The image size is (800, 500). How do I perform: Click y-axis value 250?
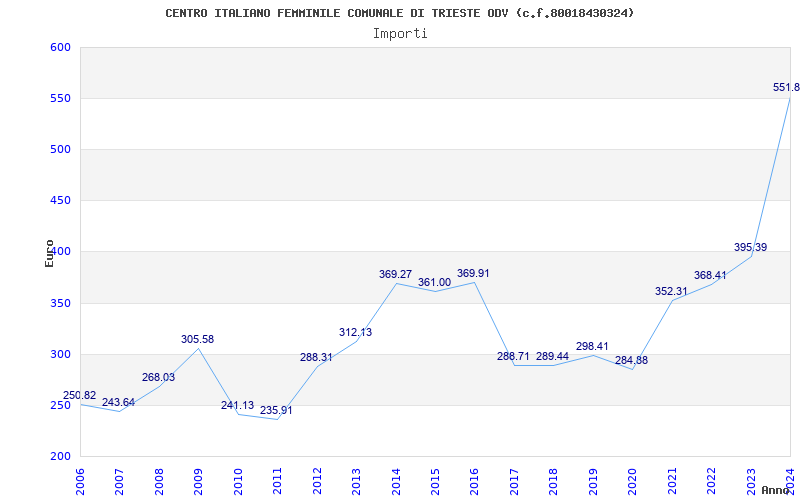pyautogui.click(x=60, y=406)
